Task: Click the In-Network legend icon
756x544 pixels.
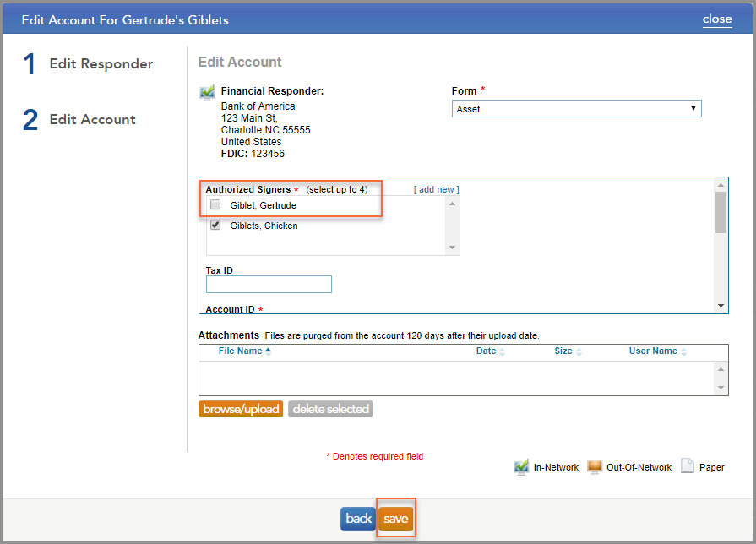Action: [521, 465]
